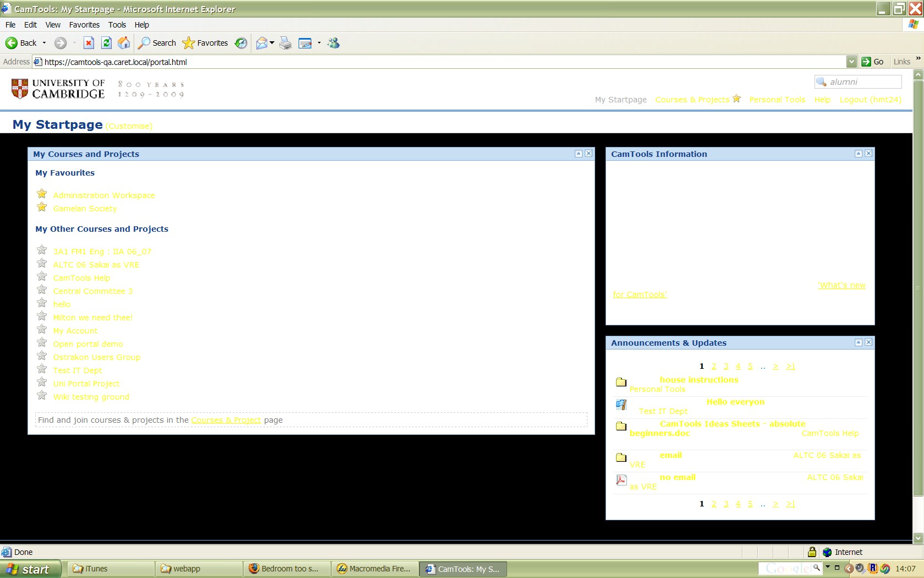
Task: Go to page 2 in top announcements pager
Action: tap(714, 367)
